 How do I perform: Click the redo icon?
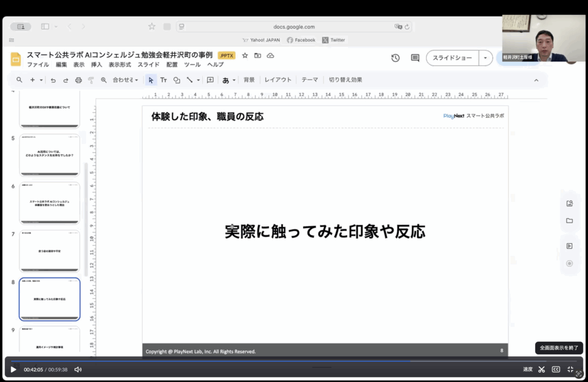click(65, 80)
